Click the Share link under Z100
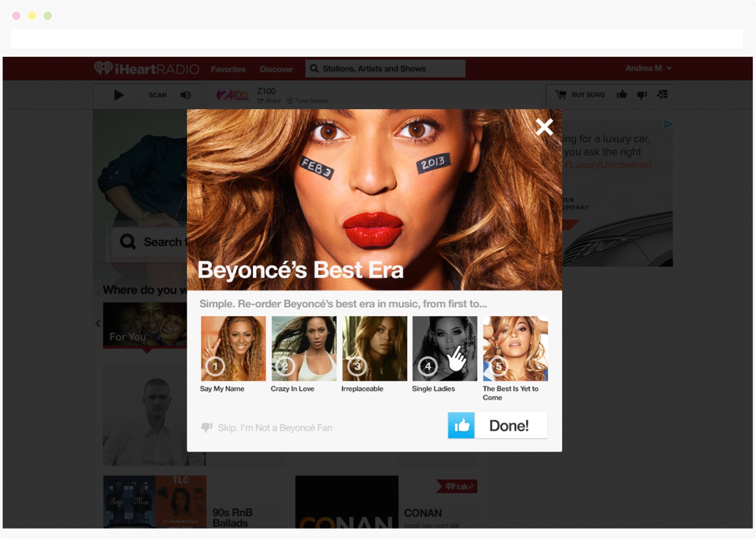Screen dimensions: 756x539 click(269, 101)
